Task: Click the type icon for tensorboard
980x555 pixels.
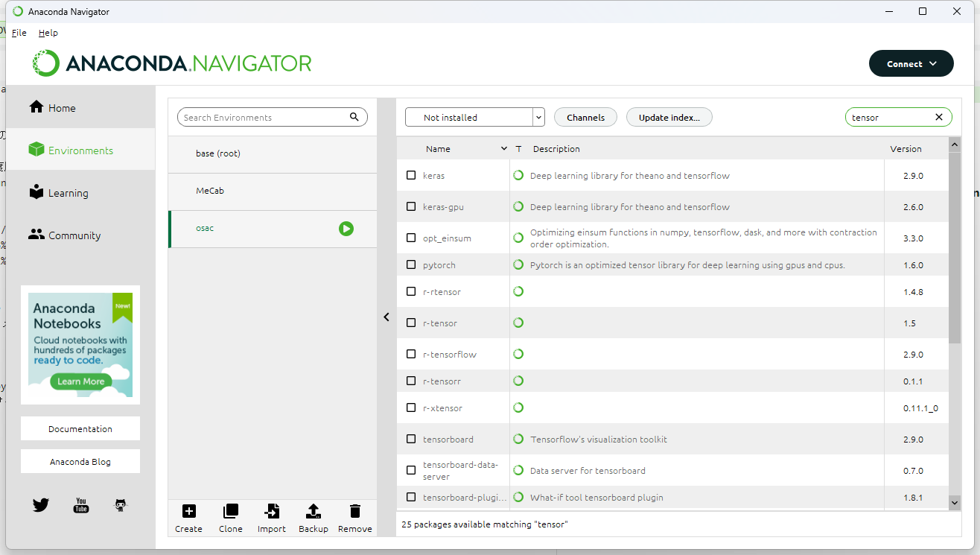Action: click(518, 439)
